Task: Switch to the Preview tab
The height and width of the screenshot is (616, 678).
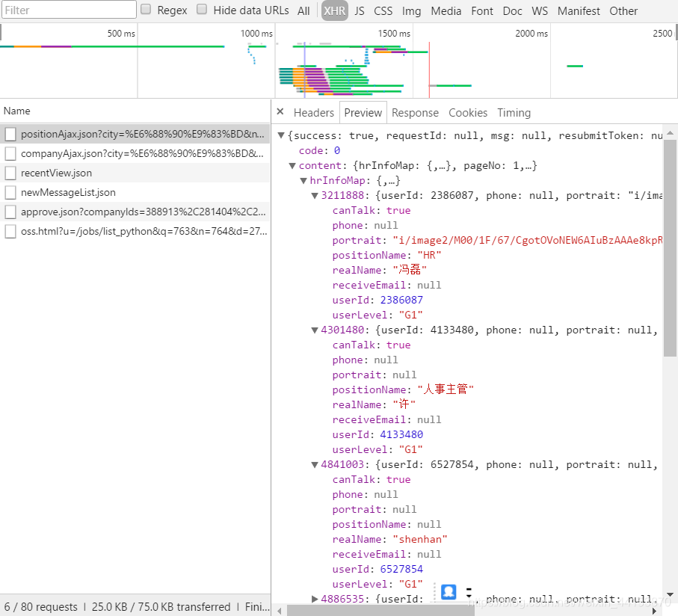Action: click(x=363, y=113)
